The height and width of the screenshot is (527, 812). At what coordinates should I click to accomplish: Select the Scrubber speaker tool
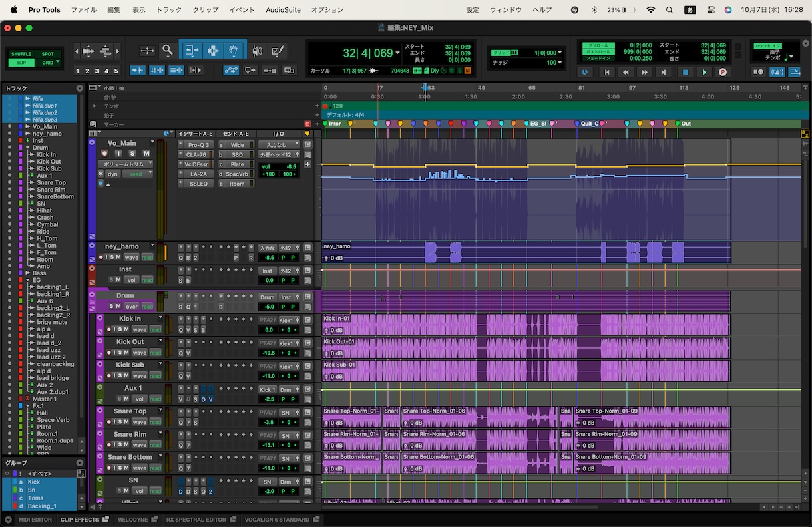(258, 51)
